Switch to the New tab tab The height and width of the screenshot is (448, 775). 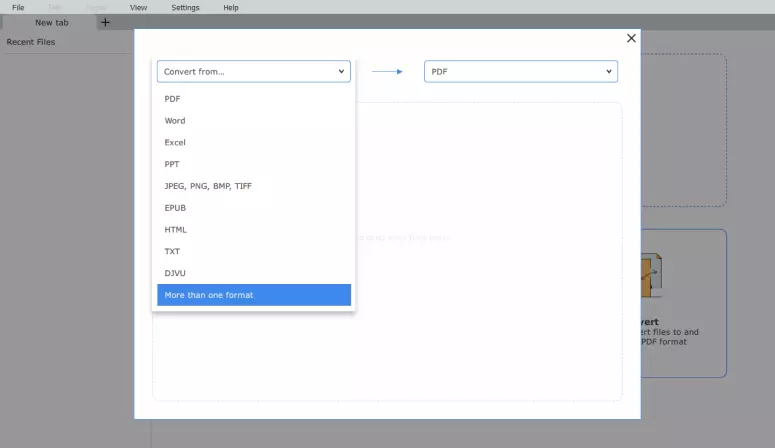click(51, 22)
